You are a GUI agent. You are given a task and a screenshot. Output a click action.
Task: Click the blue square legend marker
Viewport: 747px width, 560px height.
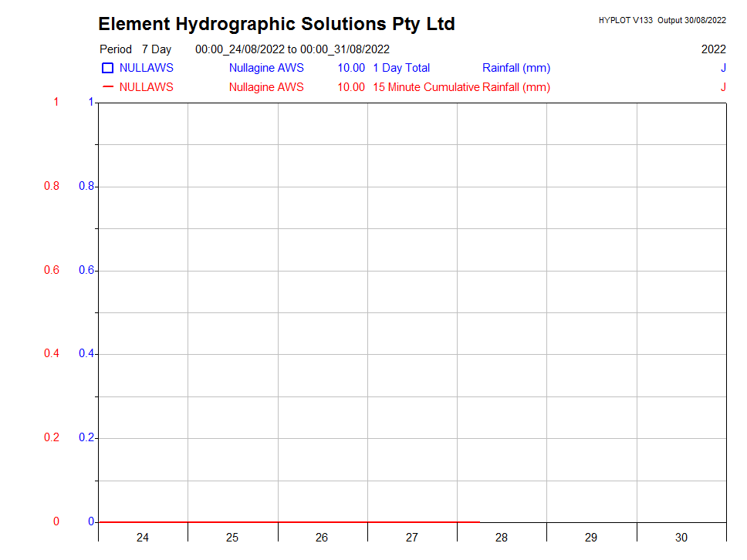pos(108,69)
